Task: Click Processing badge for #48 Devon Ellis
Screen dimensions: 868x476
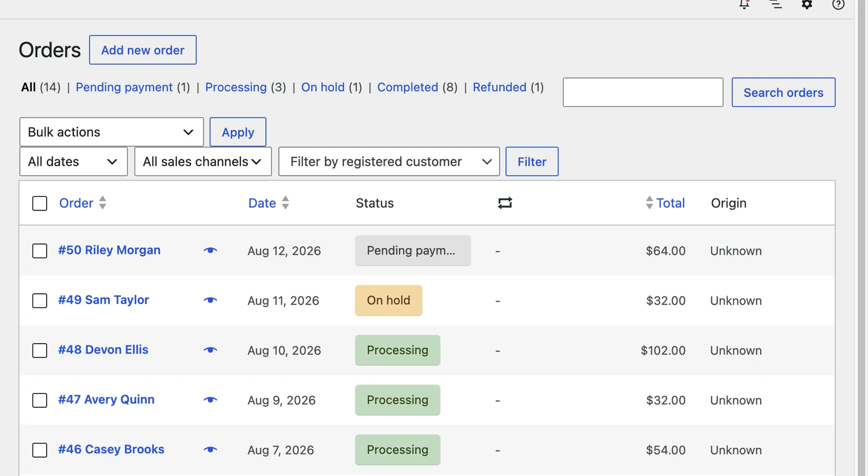Action: (x=398, y=350)
